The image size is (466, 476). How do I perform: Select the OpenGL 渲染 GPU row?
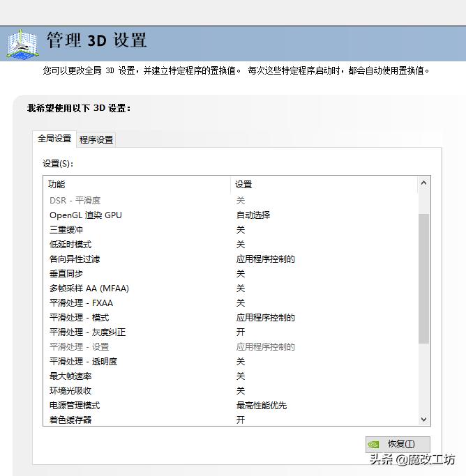coord(231,215)
